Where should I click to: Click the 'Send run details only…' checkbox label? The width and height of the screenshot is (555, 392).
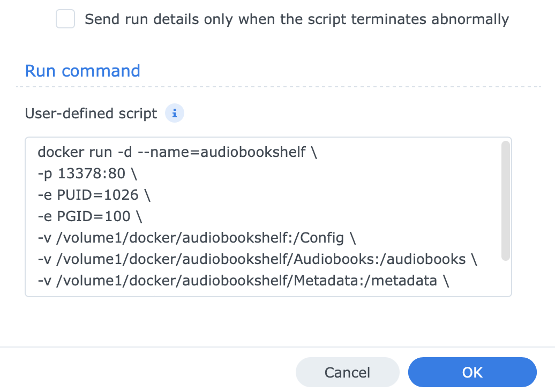(x=297, y=20)
